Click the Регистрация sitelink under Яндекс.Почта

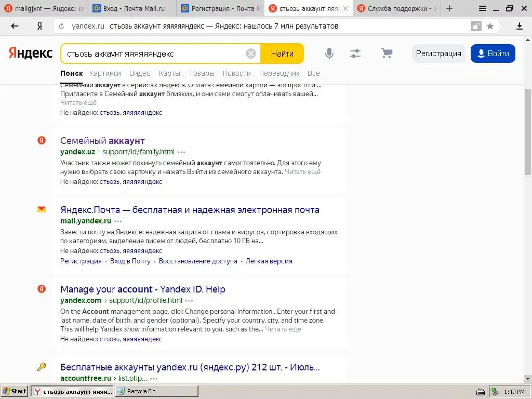tap(81, 261)
